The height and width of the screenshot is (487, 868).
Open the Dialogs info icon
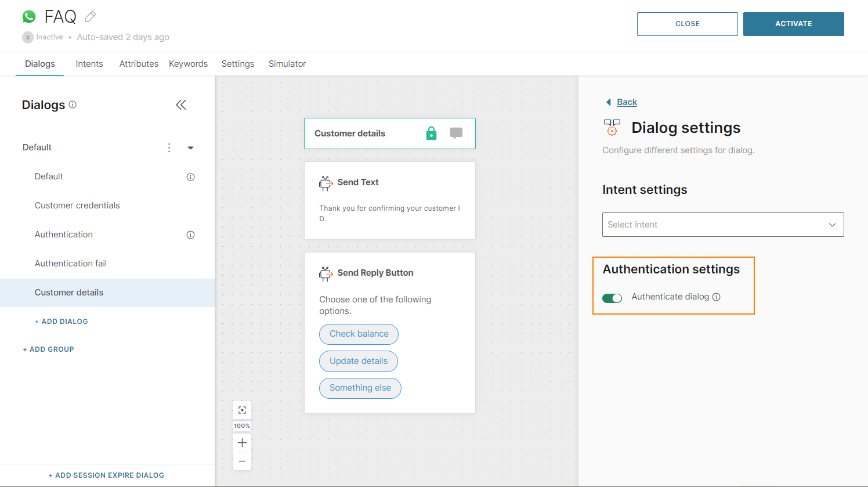(72, 105)
